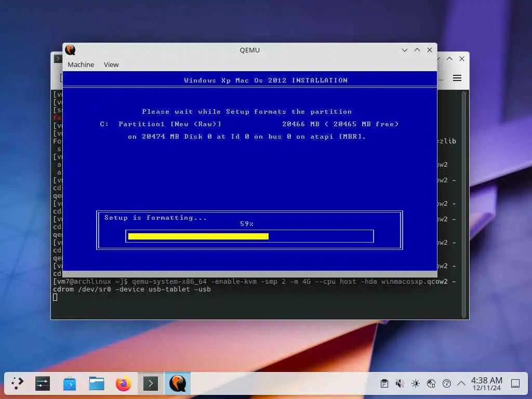
Task: Click the '20474 MB Disk 0' line
Action: (247, 137)
